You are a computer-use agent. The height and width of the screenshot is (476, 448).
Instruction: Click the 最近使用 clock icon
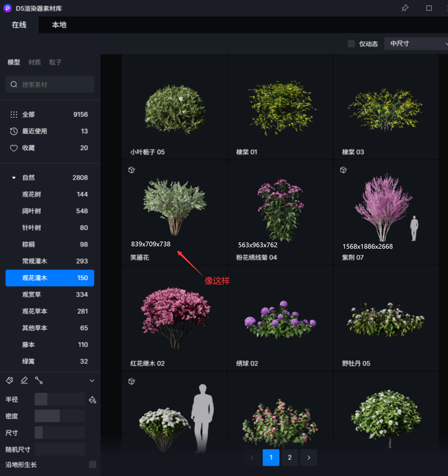14,131
